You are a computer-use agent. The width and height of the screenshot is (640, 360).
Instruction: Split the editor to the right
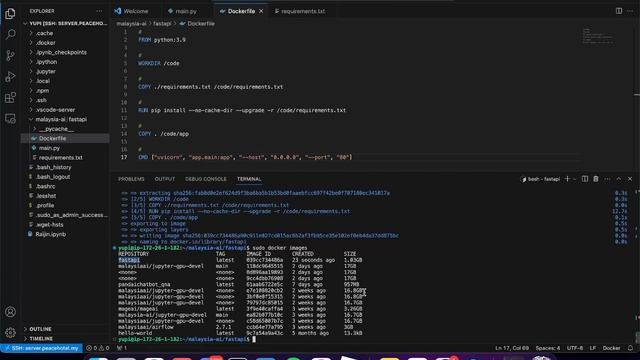click(x=619, y=11)
